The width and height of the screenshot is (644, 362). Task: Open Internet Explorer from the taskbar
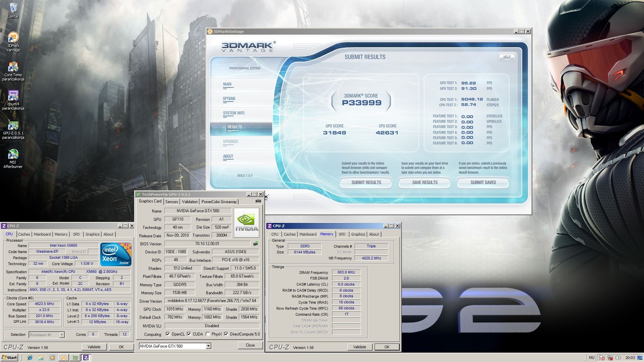[x=30, y=358]
